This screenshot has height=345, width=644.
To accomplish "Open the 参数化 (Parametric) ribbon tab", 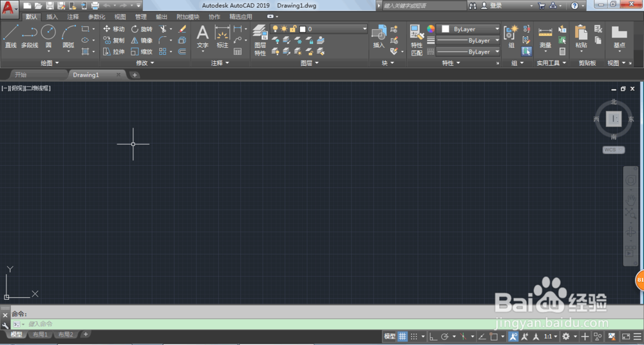I will tap(97, 17).
